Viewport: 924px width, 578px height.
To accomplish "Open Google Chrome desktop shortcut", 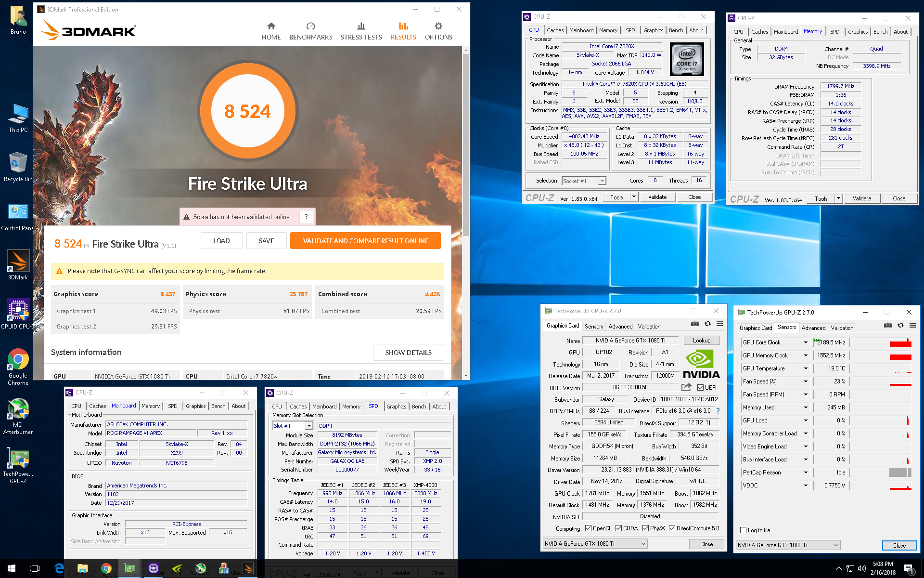I will point(18,367).
